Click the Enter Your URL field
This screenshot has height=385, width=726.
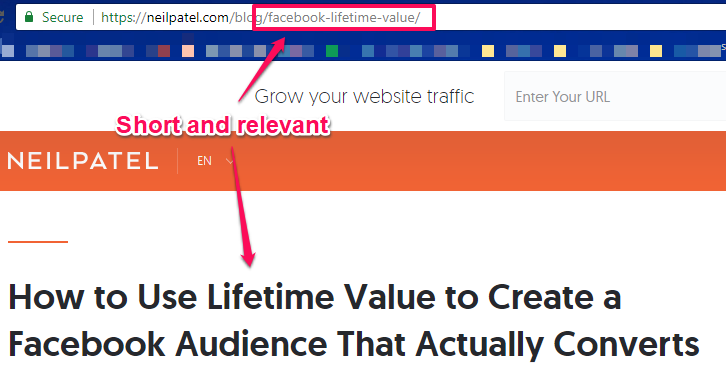615,96
